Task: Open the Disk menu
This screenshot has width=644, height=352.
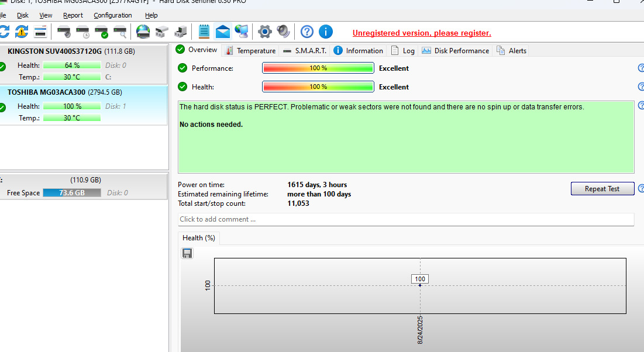Action: [23, 15]
